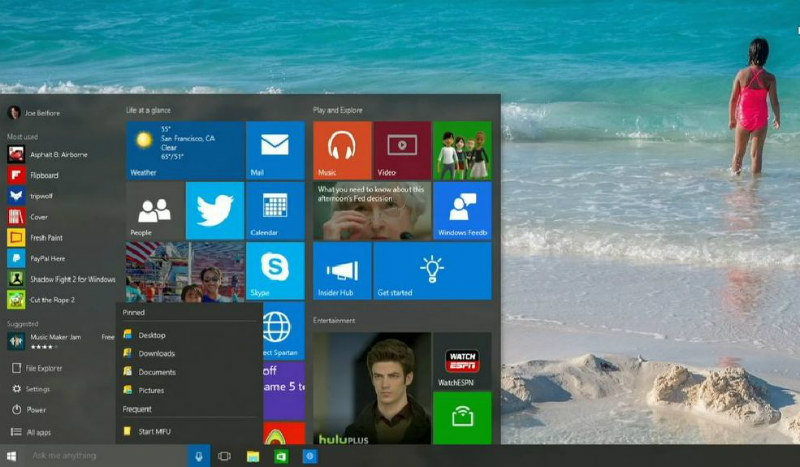Open Flipboard from Most used
This screenshot has width=800, height=467.
pyautogui.click(x=34, y=175)
